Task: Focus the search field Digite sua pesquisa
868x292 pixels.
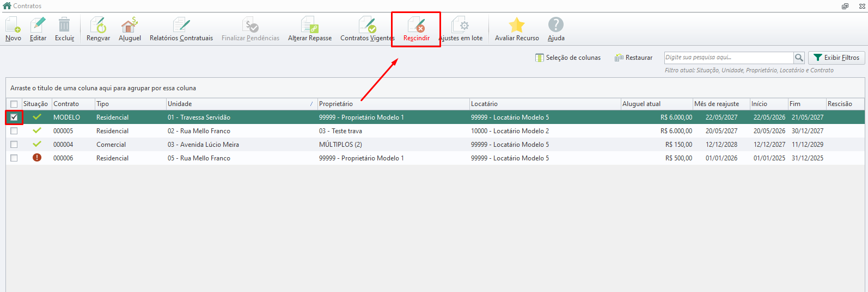Action: pyautogui.click(x=729, y=58)
